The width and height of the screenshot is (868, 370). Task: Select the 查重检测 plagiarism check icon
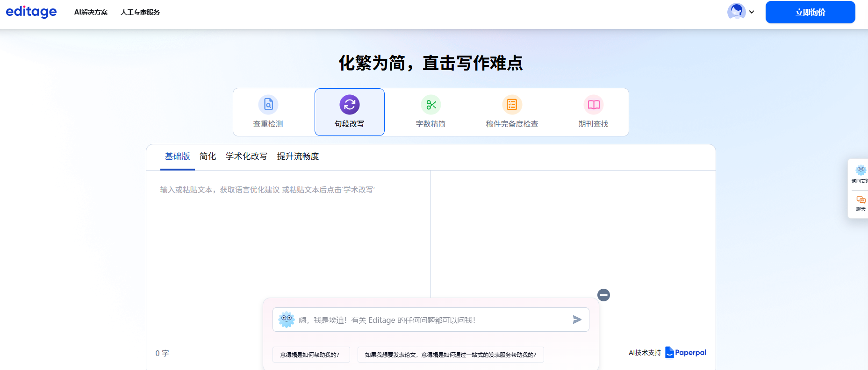click(x=268, y=105)
